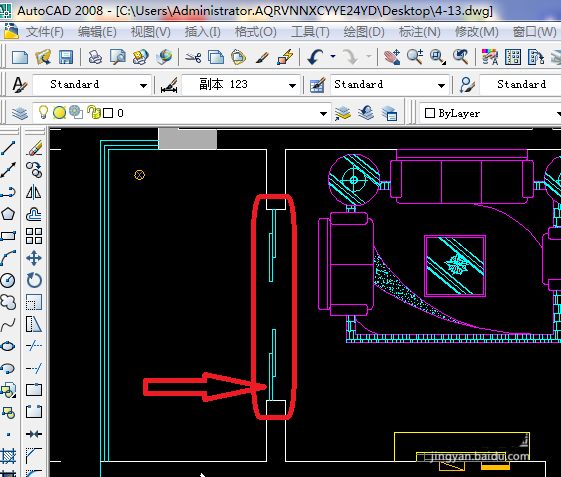Open DesignCenter icon
The height and width of the screenshot is (477, 561).
pos(513,57)
